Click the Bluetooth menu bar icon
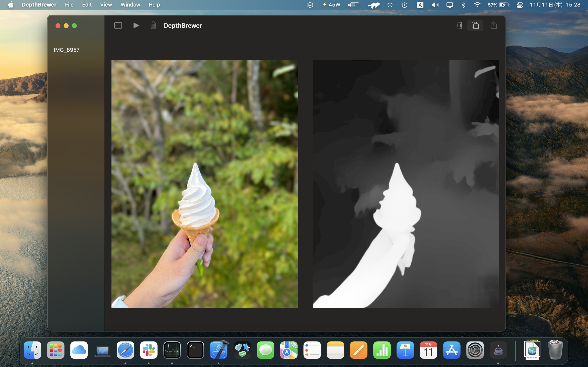588x367 pixels. coord(463,5)
